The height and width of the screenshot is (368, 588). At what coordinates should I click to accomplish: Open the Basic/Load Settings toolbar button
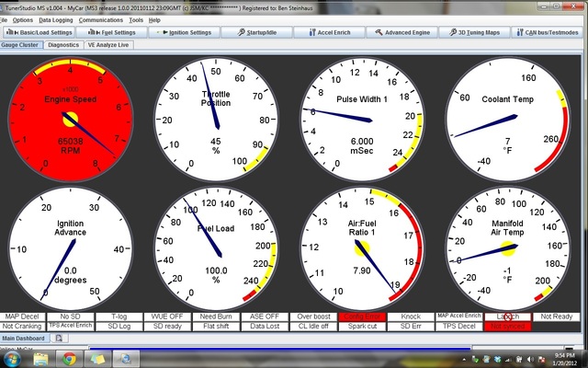[39, 33]
